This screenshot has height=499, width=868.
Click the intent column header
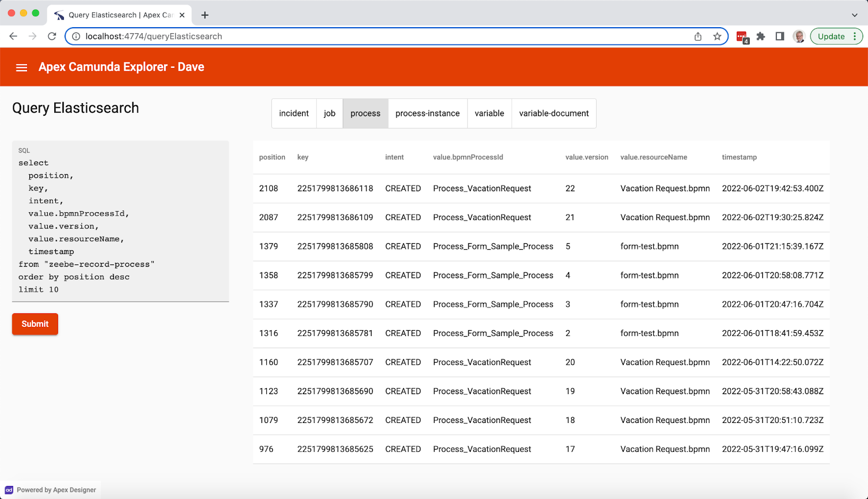coord(394,157)
